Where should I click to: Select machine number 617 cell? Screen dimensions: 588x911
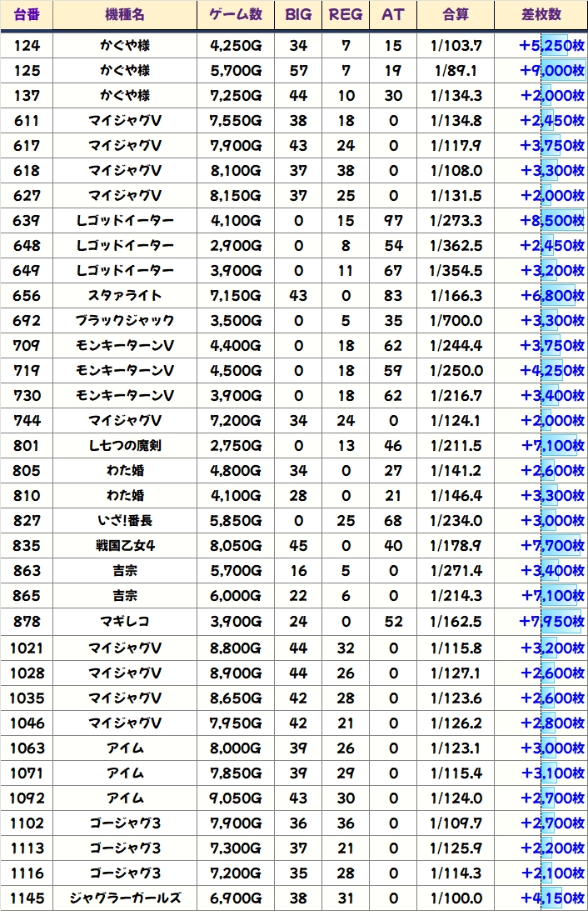[x=27, y=145]
